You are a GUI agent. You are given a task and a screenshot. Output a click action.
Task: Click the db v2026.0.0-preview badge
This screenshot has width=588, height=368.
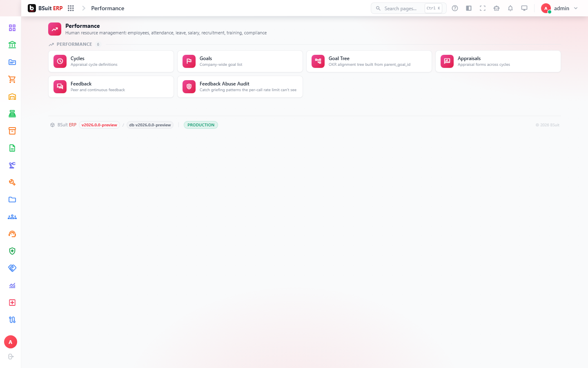click(150, 125)
